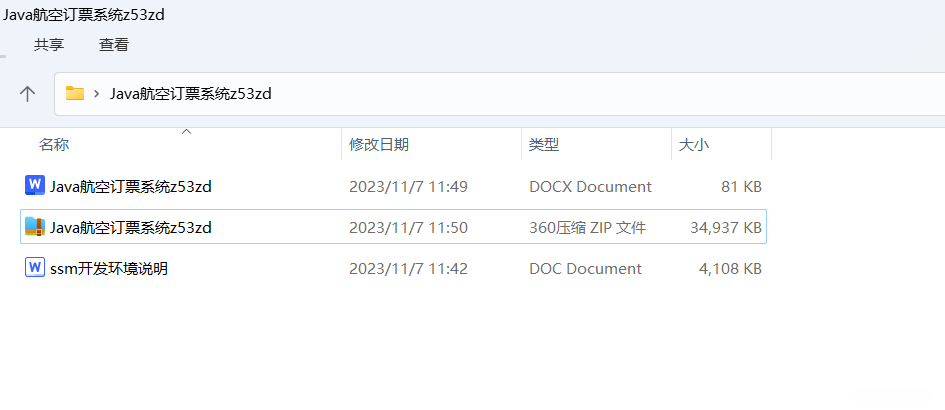Select the ssm开发环境说明 file name

coord(109,268)
